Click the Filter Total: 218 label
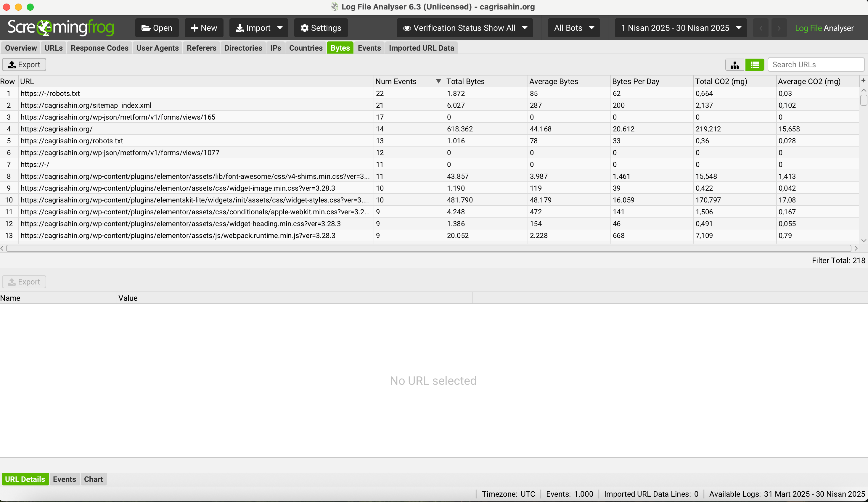 [838, 260]
